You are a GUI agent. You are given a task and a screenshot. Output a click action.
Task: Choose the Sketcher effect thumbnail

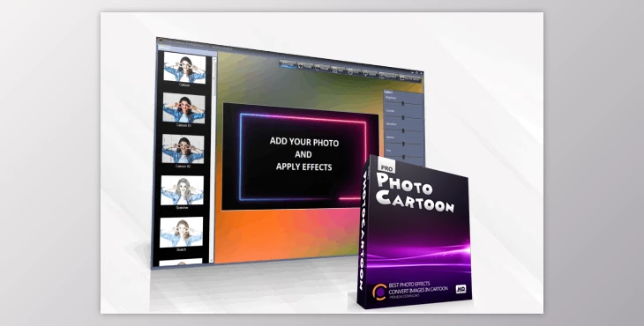[x=183, y=190]
